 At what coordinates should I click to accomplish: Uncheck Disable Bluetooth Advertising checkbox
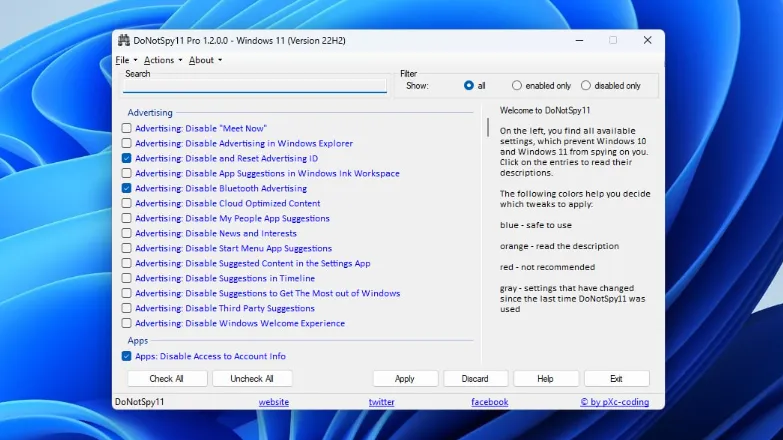[x=126, y=188]
